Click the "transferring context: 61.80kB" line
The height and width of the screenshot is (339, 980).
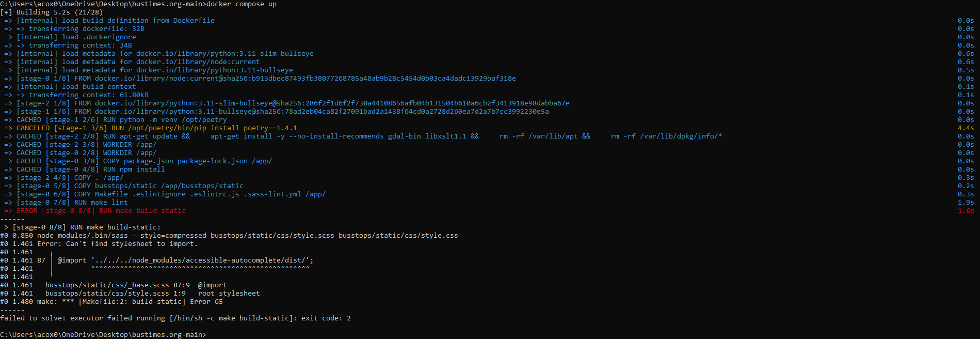pos(82,95)
